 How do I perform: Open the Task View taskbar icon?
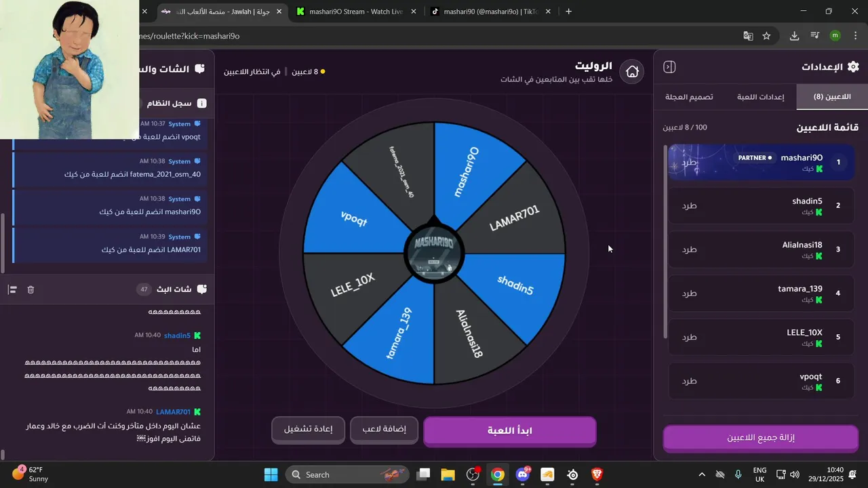coord(423,474)
